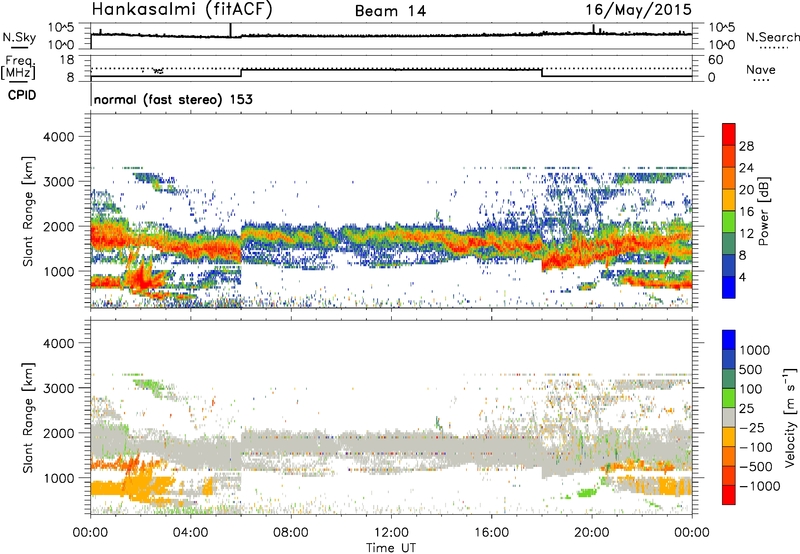
Task: Click the '-25' velocity colorbar label
Action: point(753,427)
